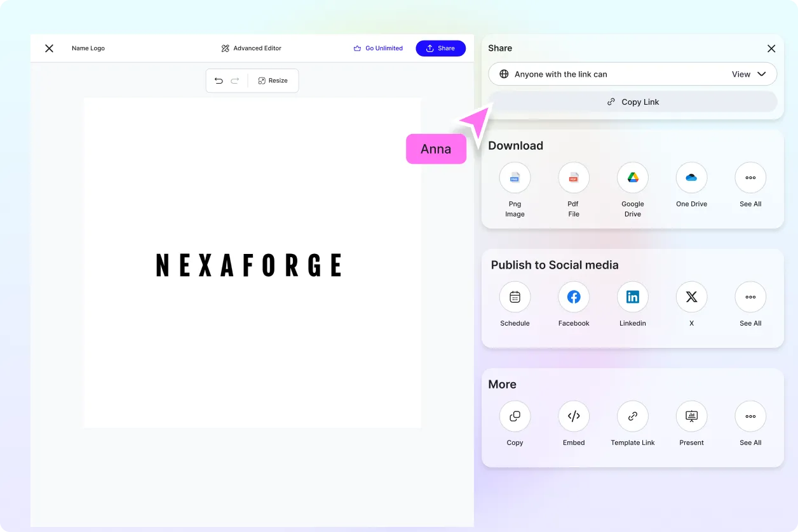
Task: Click the Resize toolbar option
Action: click(x=273, y=81)
